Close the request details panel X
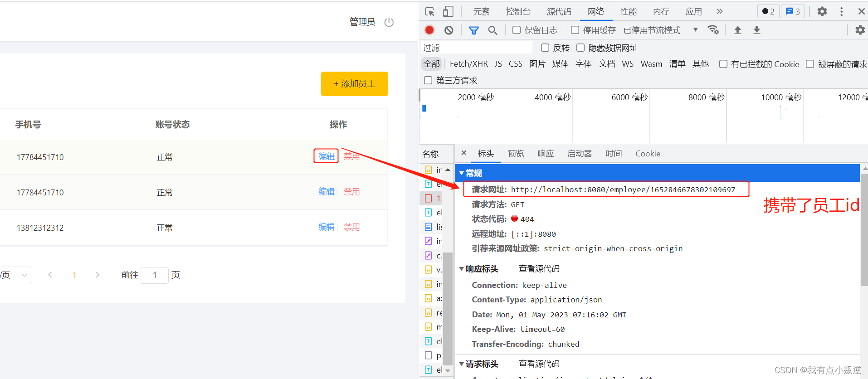The image size is (868, 379). (x=464, y=153)
